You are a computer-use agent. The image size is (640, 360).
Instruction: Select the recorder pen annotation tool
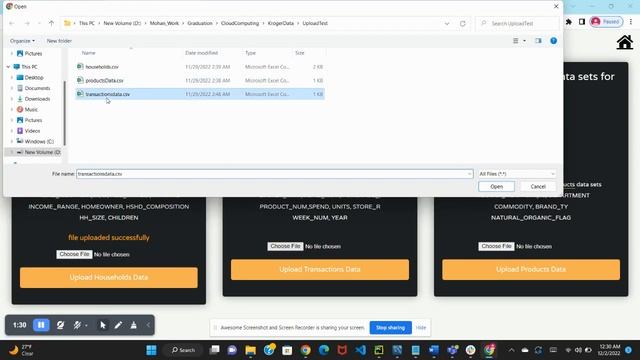[x=118, y=325]
